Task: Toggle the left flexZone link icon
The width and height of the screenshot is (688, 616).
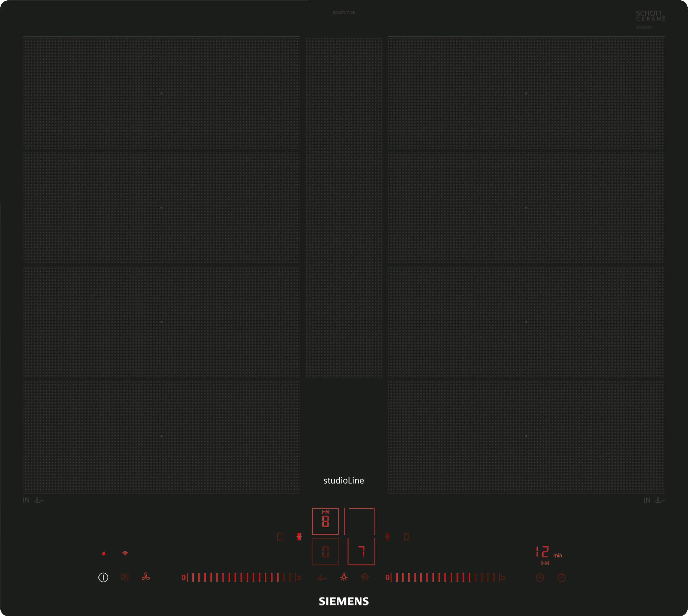Action: 299,537
